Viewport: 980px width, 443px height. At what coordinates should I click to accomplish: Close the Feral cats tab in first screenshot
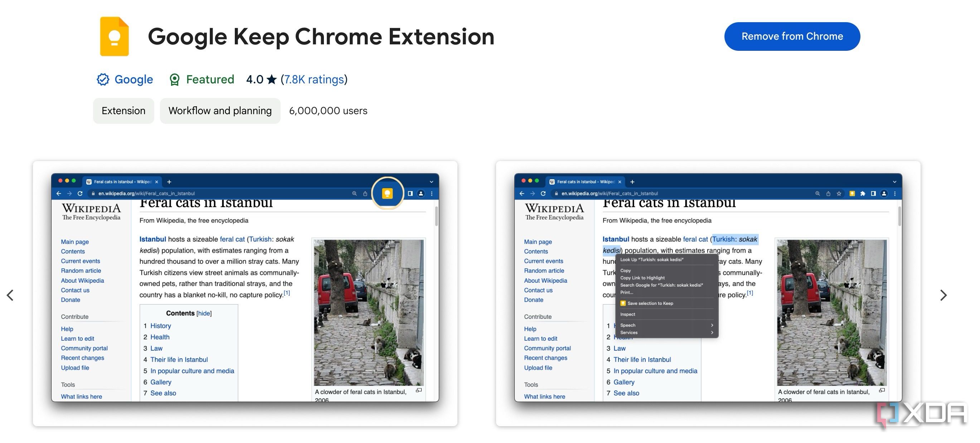156,182
